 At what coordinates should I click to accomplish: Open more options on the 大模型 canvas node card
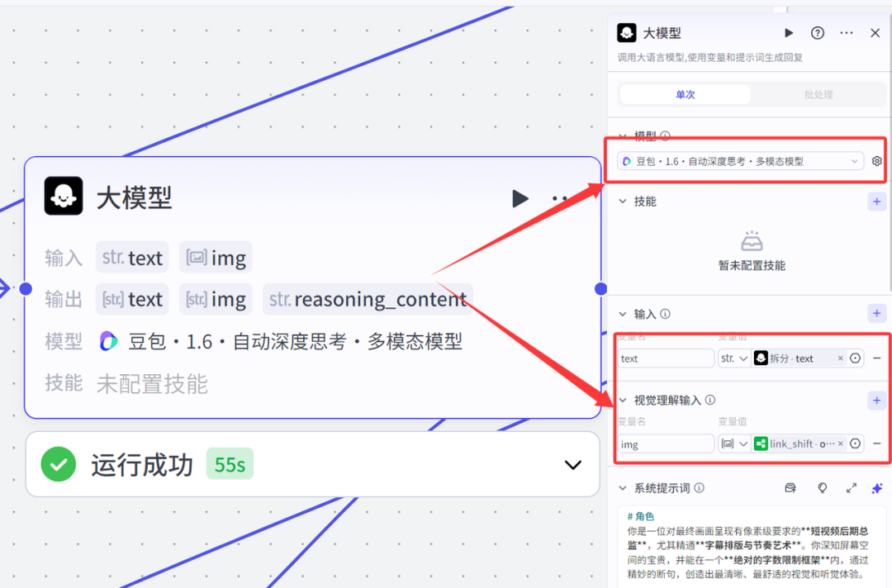(560, 198)
